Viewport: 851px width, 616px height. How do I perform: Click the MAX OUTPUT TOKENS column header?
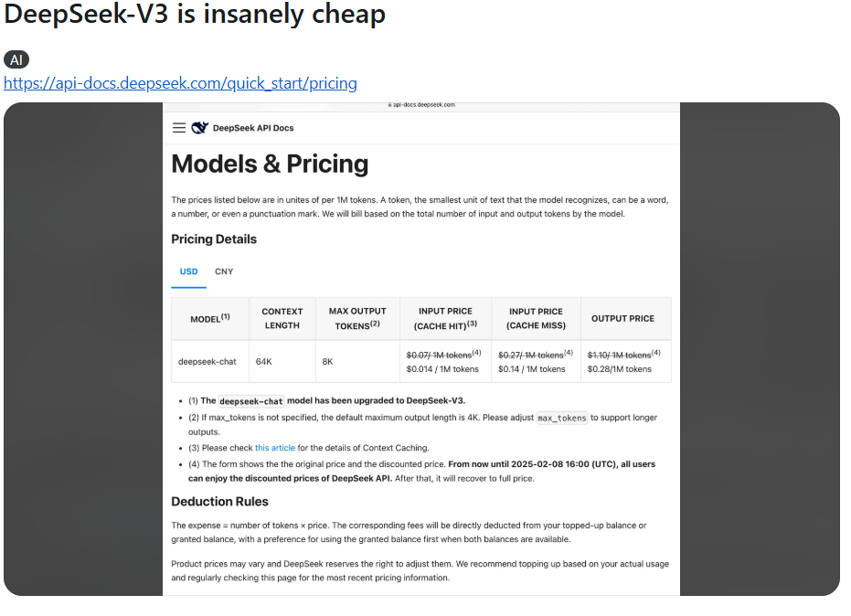tap(357, 318)
